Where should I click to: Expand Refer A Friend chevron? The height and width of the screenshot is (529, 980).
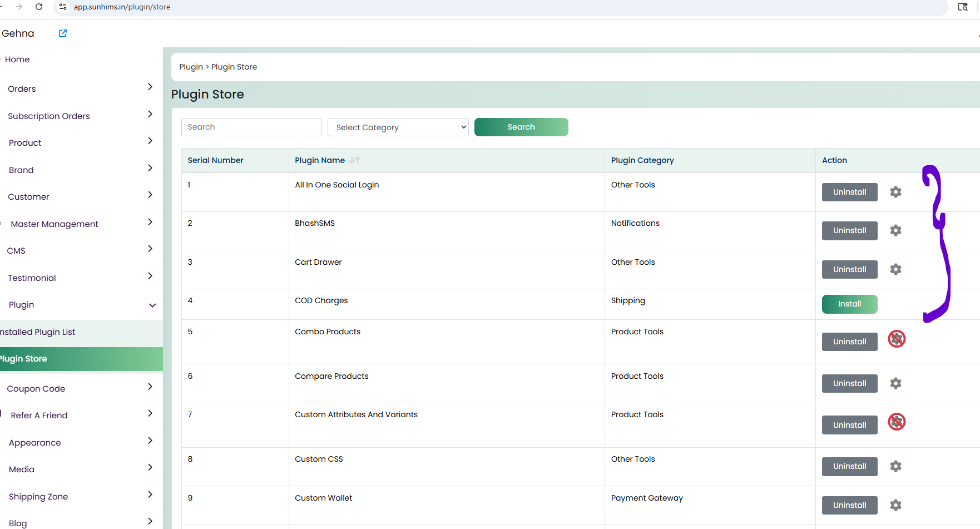point(150,413)
